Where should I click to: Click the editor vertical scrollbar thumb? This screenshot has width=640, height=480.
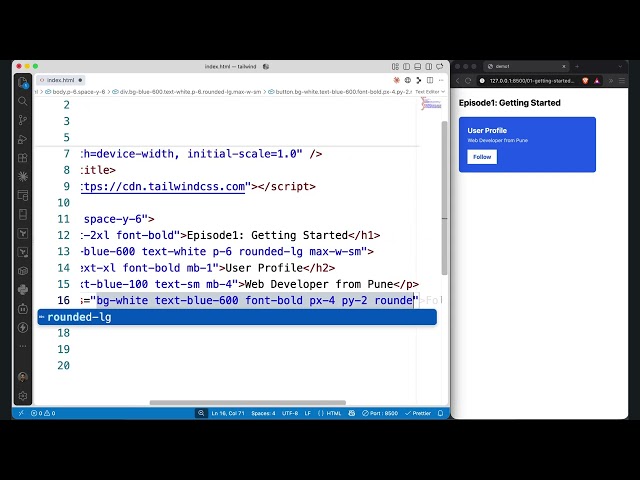[x=444, y=198]
